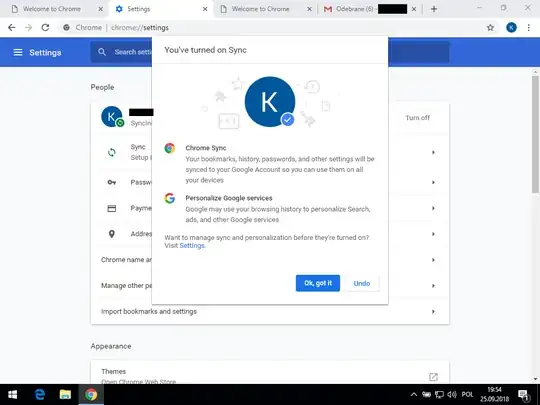The image size is (540, 405).
Task: Click the K account avatar in People
Action: pyautogui.click(x=112, y=116)
